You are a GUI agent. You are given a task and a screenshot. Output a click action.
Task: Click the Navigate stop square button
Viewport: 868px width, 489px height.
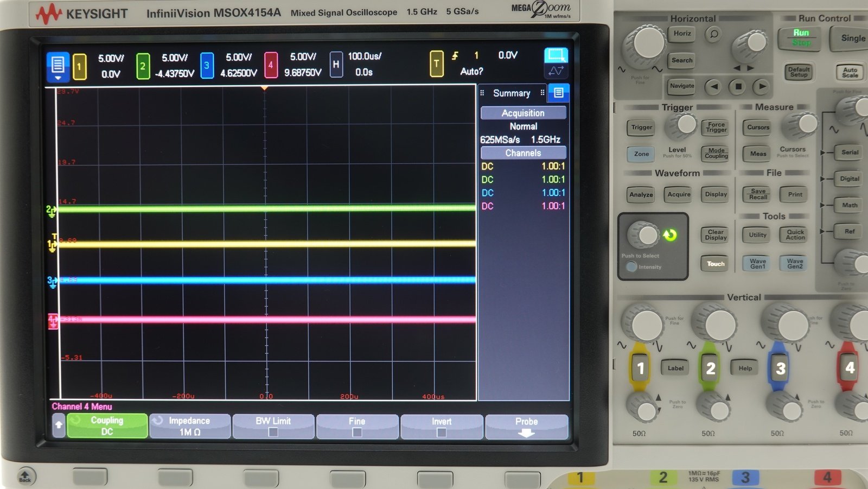tap(738, 86)
